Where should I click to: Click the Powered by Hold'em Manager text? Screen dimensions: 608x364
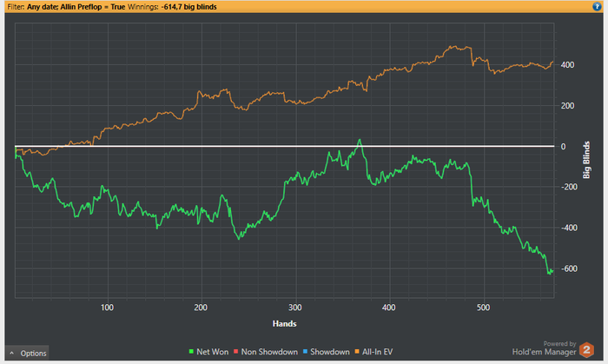(544, 348)
